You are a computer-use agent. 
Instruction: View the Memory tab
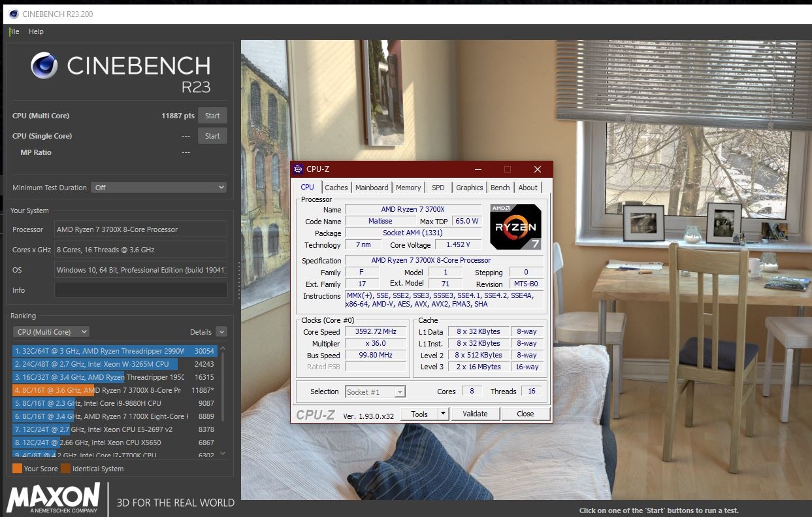(x=408, y=187)
